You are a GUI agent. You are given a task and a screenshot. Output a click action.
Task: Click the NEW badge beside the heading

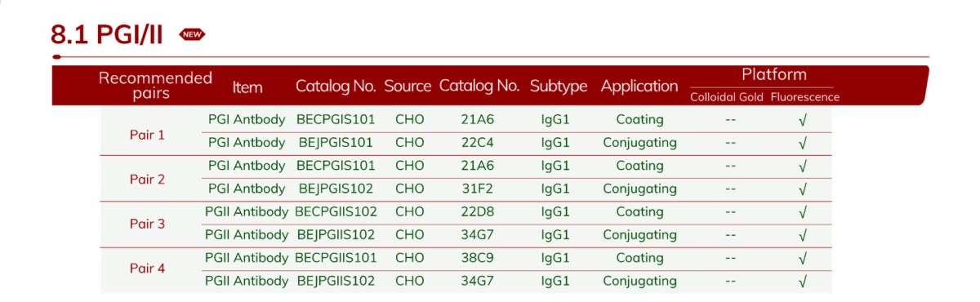click(193, 34)
